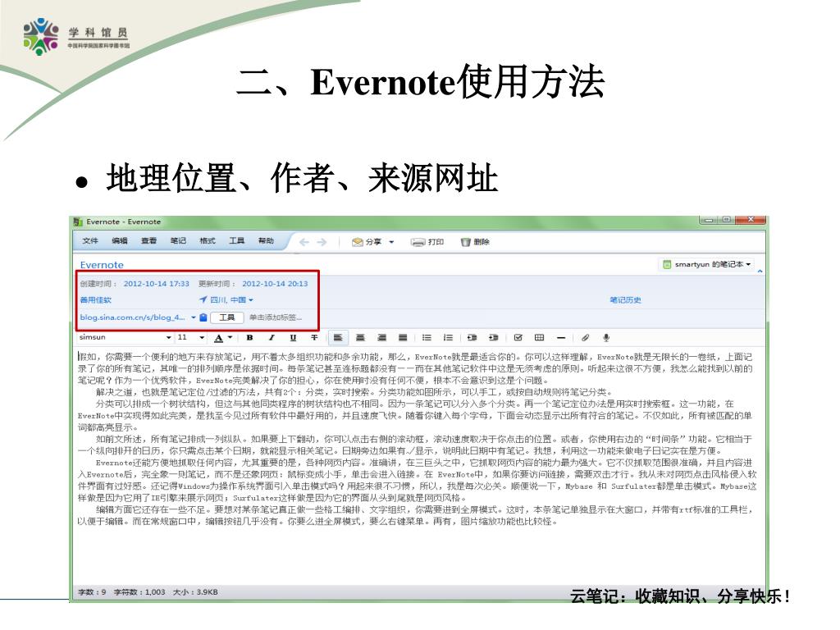Click the 打印 print button
This screenshot has height=630, width=840.
pyautogui.click(x=427, y=242)
